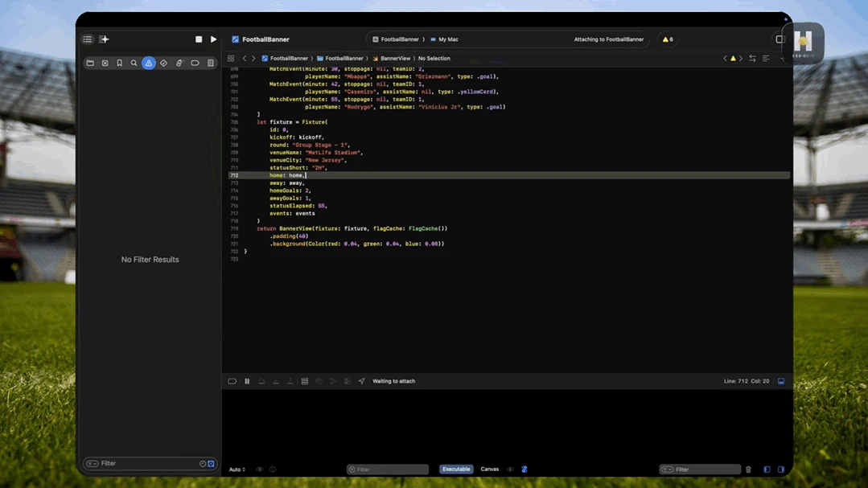Run the FootballBanner scheme
868x488 pixels.
point(213,39)
